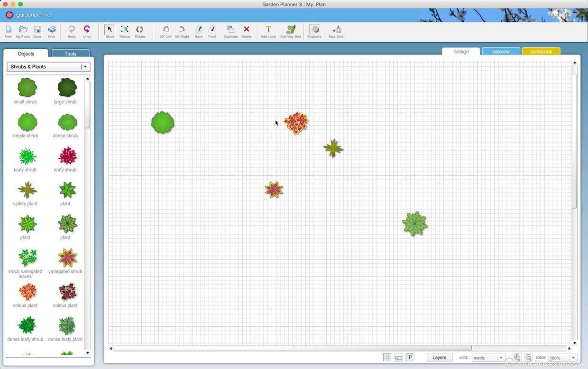Click the Max. Grid icon
The width and height of the screenshot is (588, 369).
coord(336,31)
